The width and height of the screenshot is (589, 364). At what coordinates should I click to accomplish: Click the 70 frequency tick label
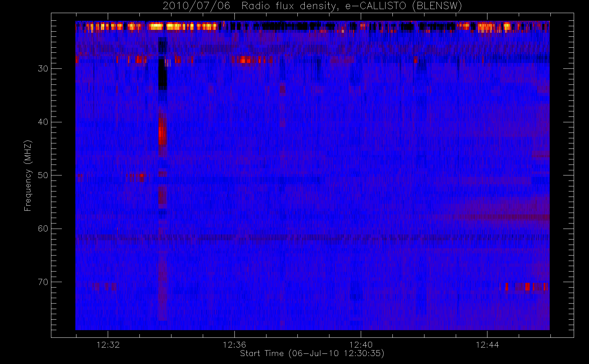click(43, 282)
